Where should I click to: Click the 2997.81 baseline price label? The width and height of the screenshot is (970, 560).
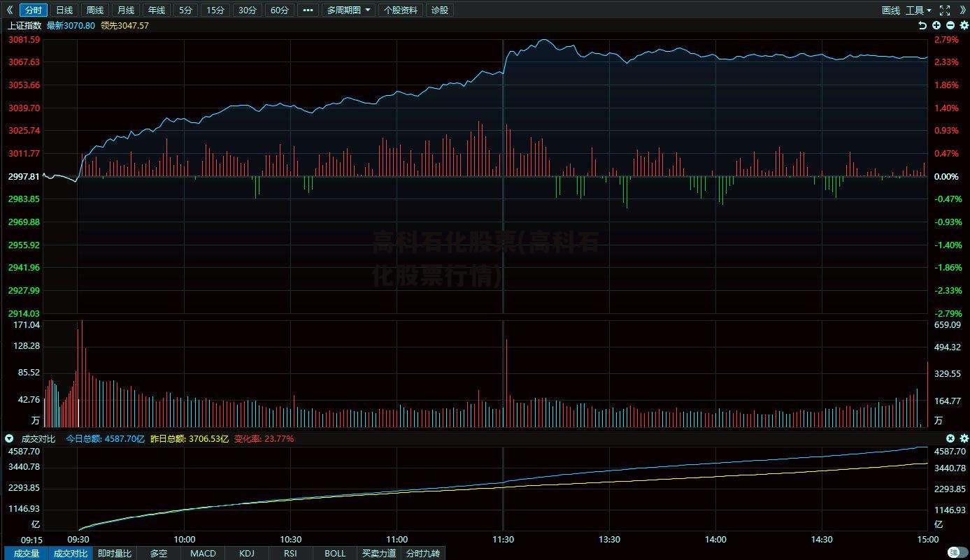24,176
